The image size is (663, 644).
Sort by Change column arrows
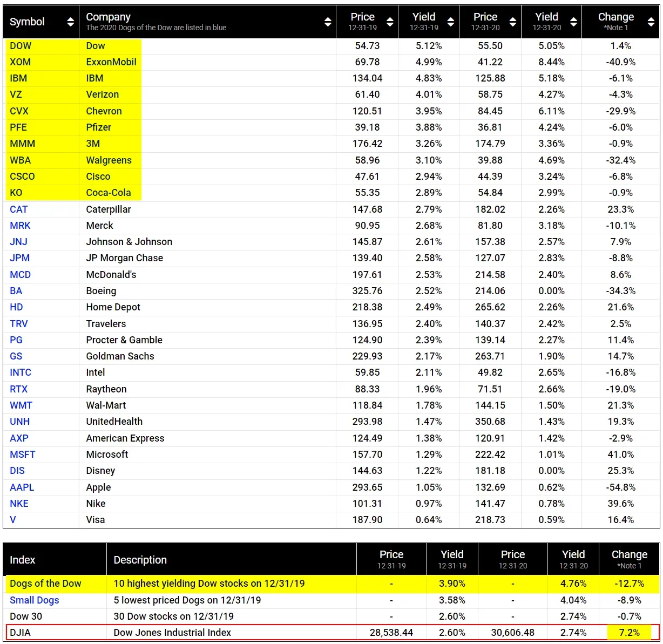coord(651,22)
